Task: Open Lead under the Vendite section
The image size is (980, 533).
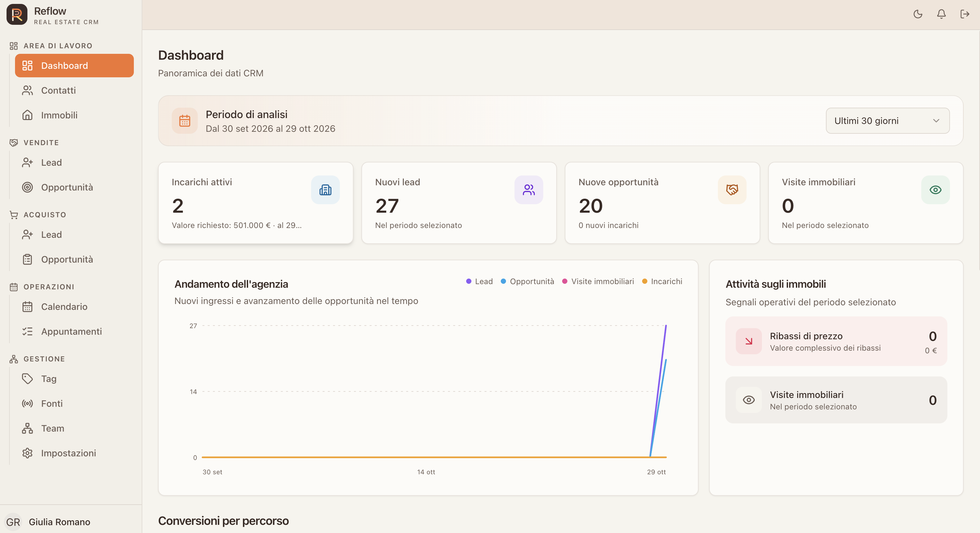Action: point(74,162)
